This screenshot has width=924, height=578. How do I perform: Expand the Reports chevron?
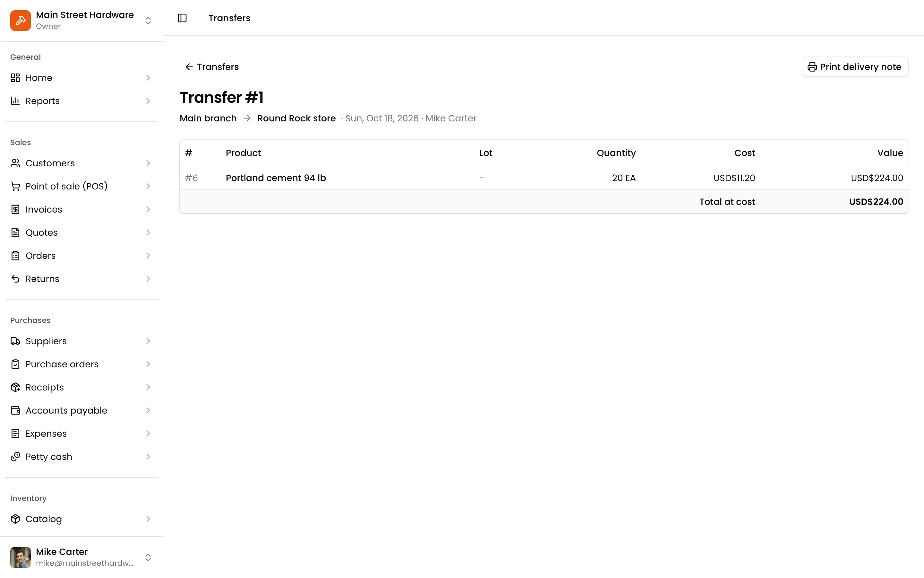point(148,101)
